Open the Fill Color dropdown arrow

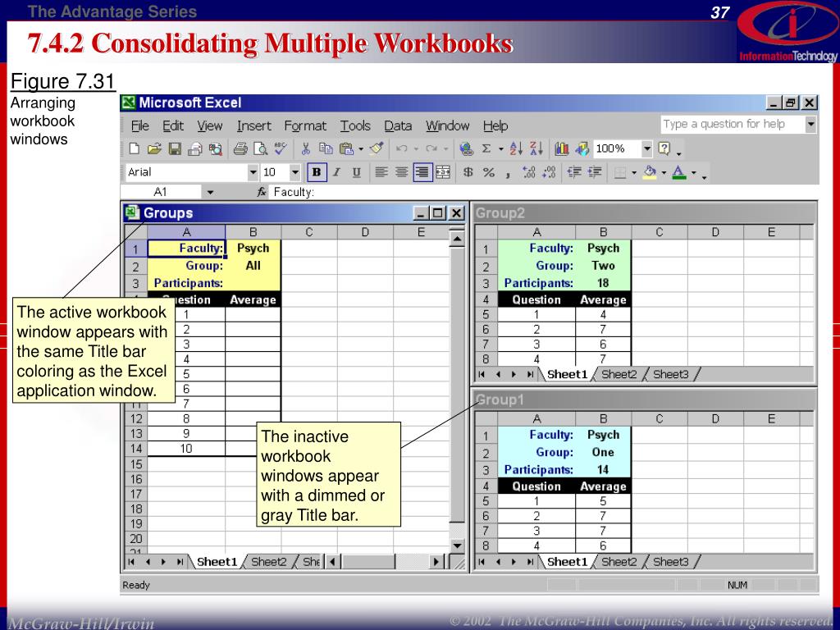point(664,172)
